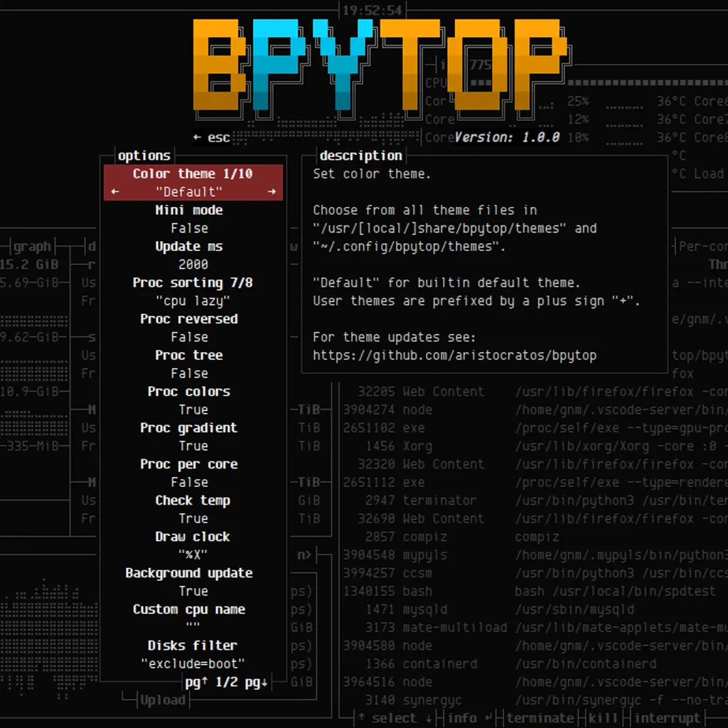Select the Update ms 2000 value
The image size is (728, 728).
pos(193,264)
